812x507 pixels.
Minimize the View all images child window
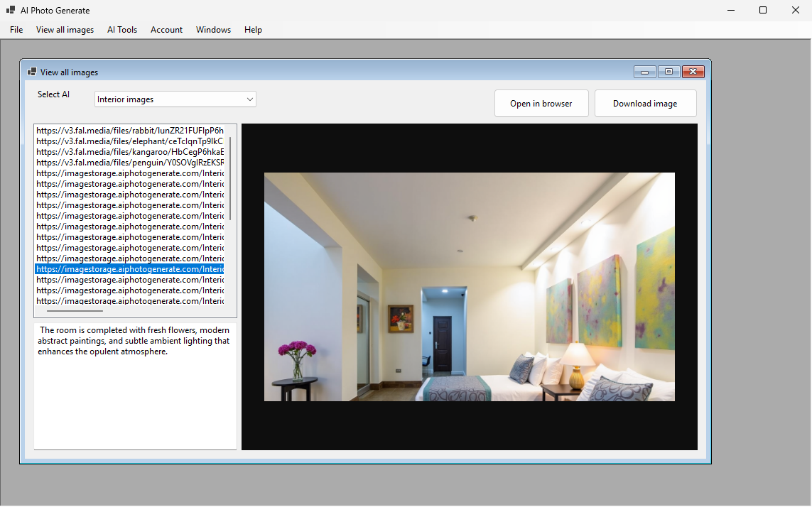(x=645, y=72)
